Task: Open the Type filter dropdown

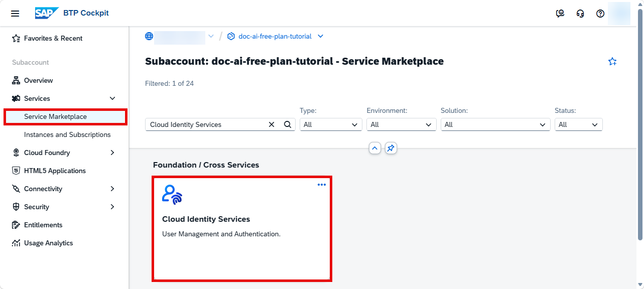Action: click(x=331, y=124)
